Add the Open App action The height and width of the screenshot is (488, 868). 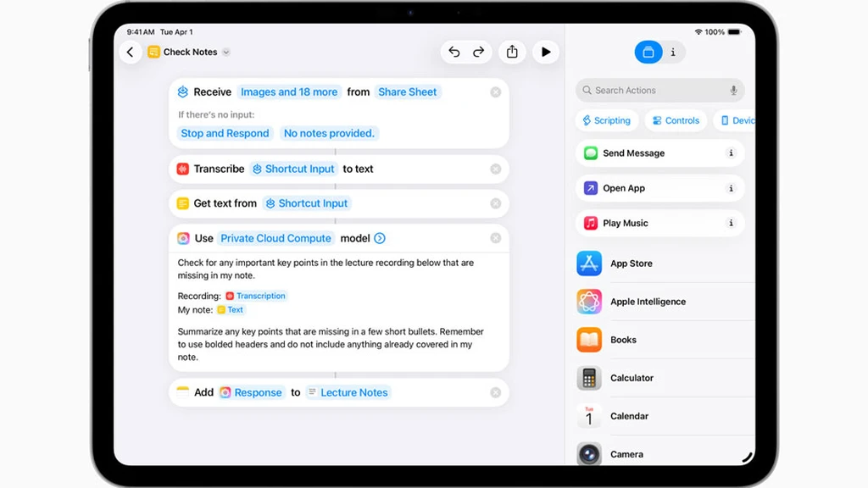(659, 188)
